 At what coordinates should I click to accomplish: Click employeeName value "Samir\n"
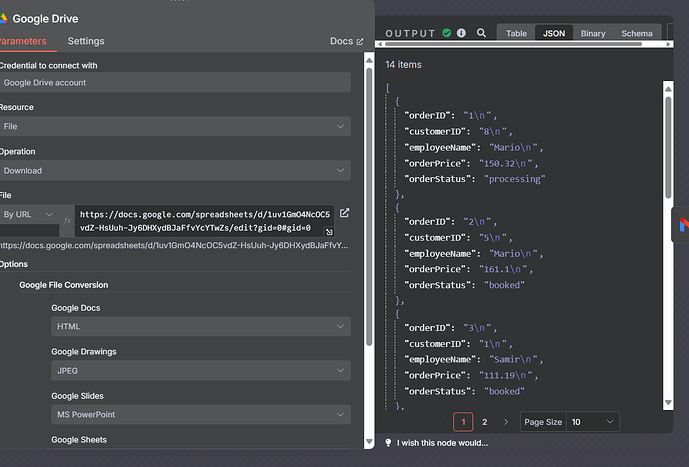[516, 359]
